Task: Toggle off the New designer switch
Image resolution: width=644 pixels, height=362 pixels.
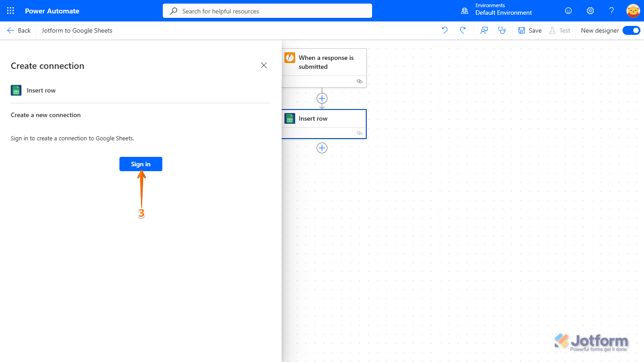Action: point(631,30)
